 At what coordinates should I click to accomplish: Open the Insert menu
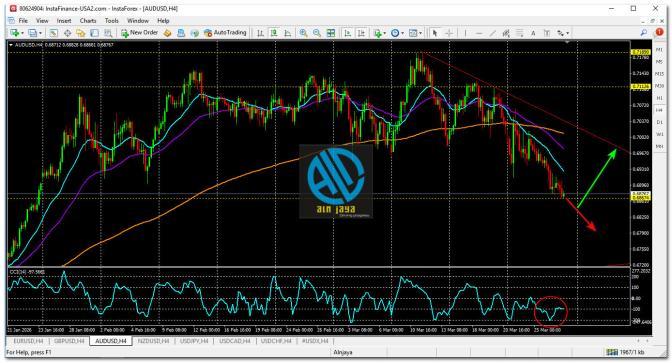coord(64,21)
